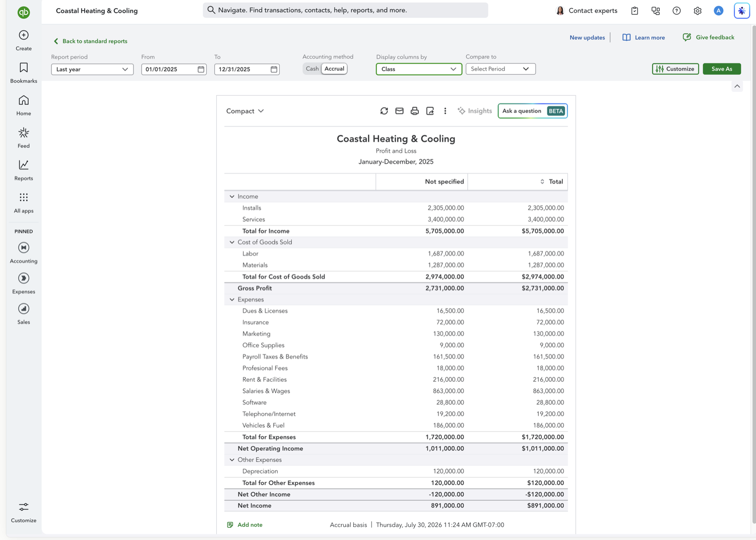Click the clipboard tasks icon in header
The height and width of the screenshot is (540, 756).
click(x=635, y=11)
